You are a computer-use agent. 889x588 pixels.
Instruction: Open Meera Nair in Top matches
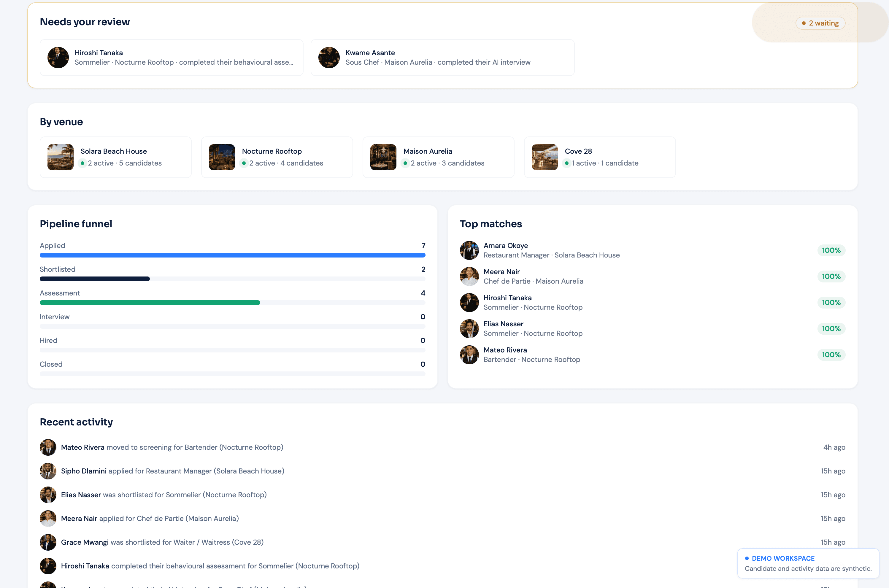pyautogui.click(x=652, y=276)
